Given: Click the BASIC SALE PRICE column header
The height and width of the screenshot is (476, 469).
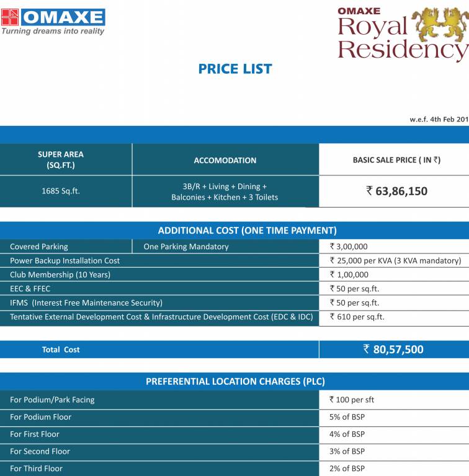Looking at the screenshot, I should coord(396,160).
